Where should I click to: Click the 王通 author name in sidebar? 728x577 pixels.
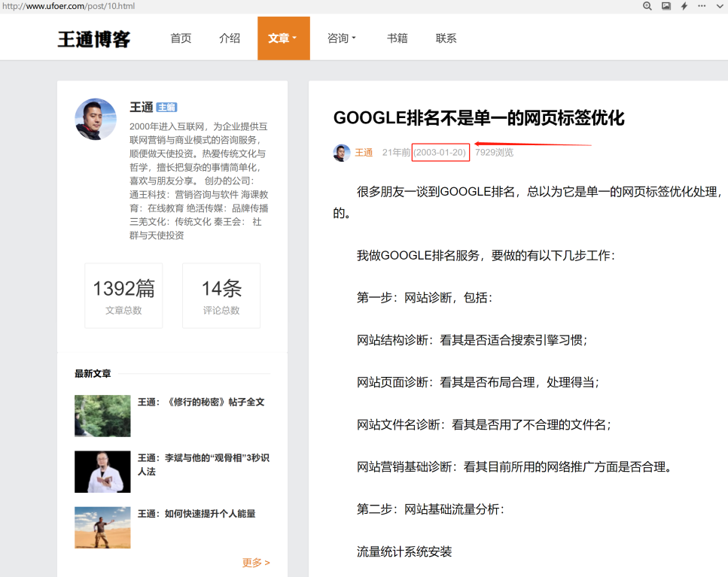tap(141, 107)
